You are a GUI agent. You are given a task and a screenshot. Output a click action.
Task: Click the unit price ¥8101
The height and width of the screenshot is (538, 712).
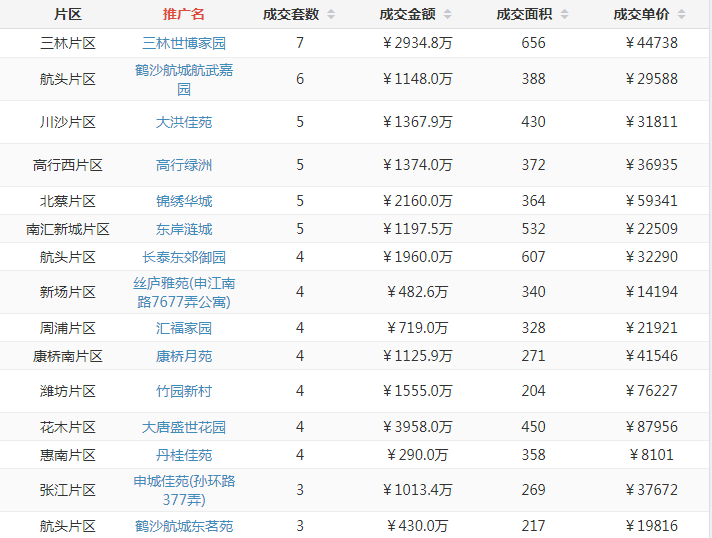(651, 455)
